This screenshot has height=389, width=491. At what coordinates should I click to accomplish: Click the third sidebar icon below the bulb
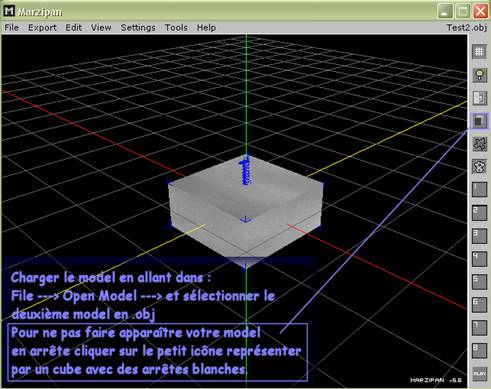coord(479,98)
